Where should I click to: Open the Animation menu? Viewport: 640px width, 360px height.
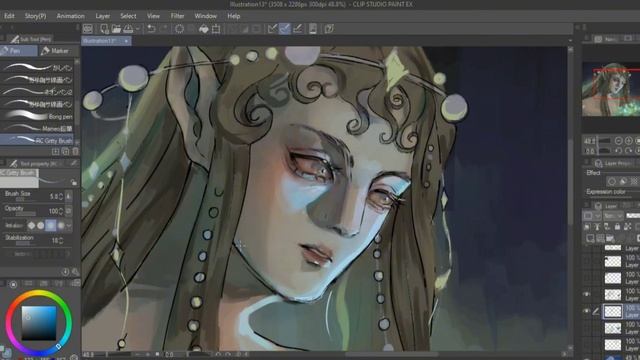tap(71, 16)
